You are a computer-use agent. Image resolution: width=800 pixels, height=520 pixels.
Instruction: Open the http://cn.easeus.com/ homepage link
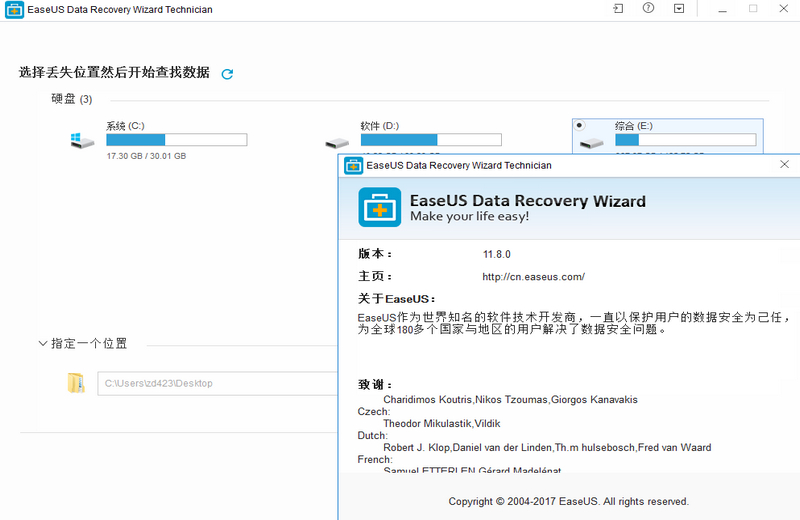click(x=533, y=277)
